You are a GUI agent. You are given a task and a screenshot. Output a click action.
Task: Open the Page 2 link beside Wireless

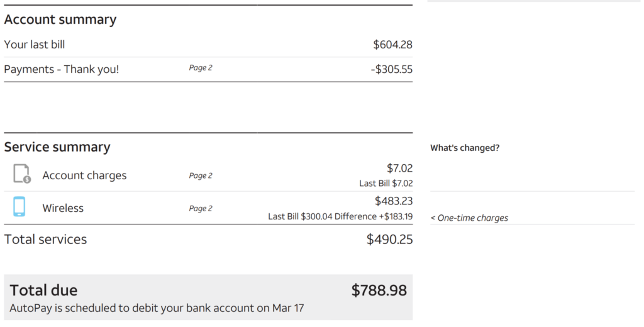click(201, 209)
